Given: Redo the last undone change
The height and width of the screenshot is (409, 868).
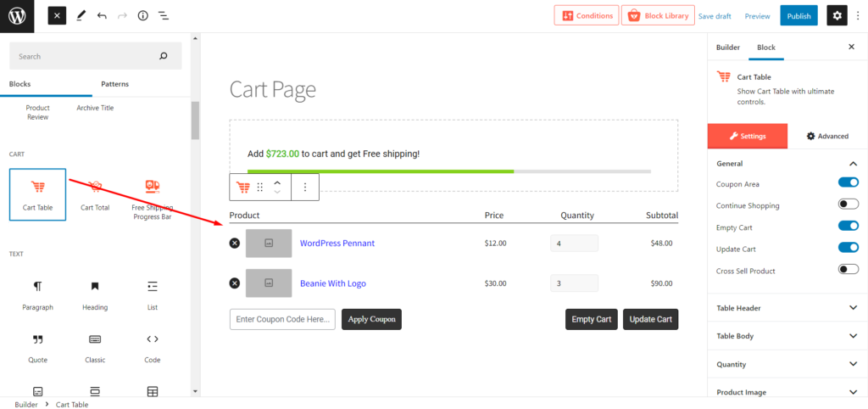Looking at the screenshot, I should point(122,16).
